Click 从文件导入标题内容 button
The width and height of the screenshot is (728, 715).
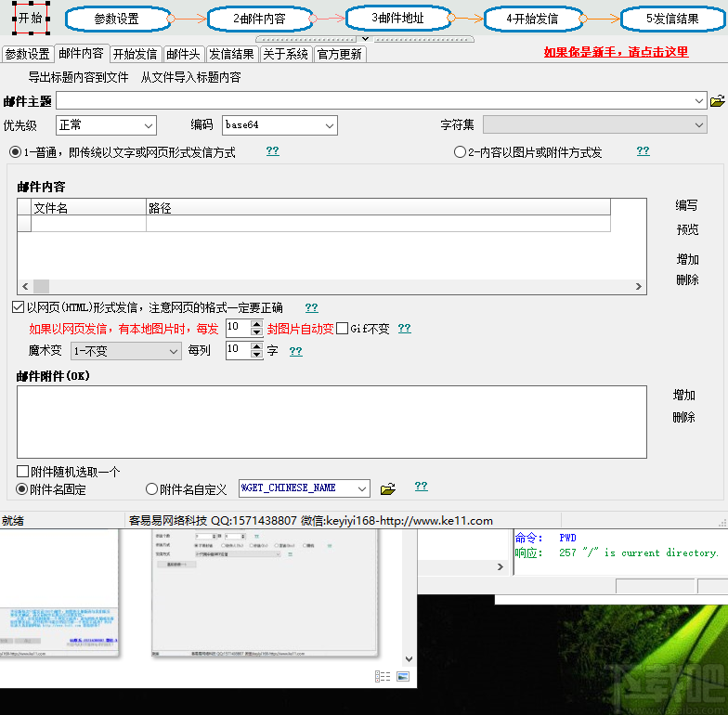tap(191, 77)
